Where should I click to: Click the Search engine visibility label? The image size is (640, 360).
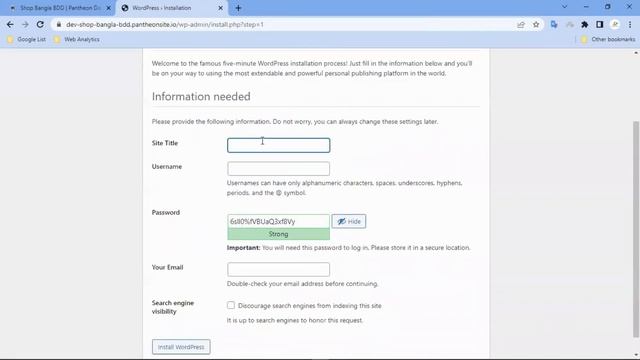click(x=173, y=307)
